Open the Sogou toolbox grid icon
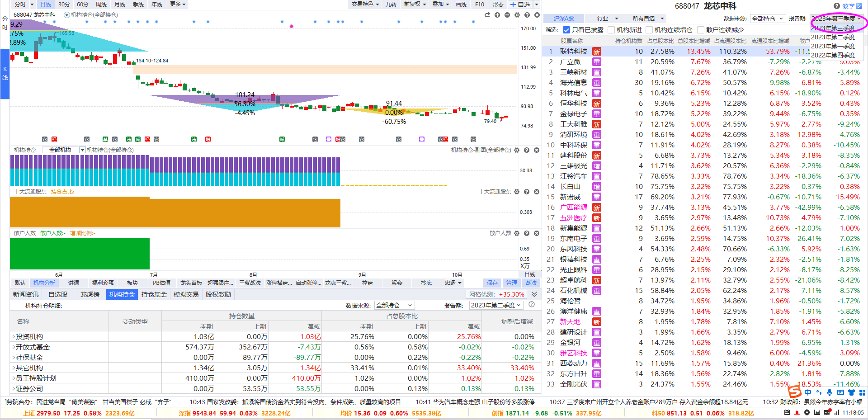The width and height of the screenshot is (868, 420). 862,392
